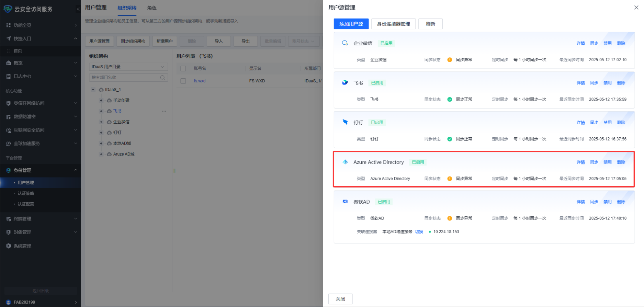The image size is (644, 307).
Task: Click the 飞书 bird logo icon
Action: [345, 82]
